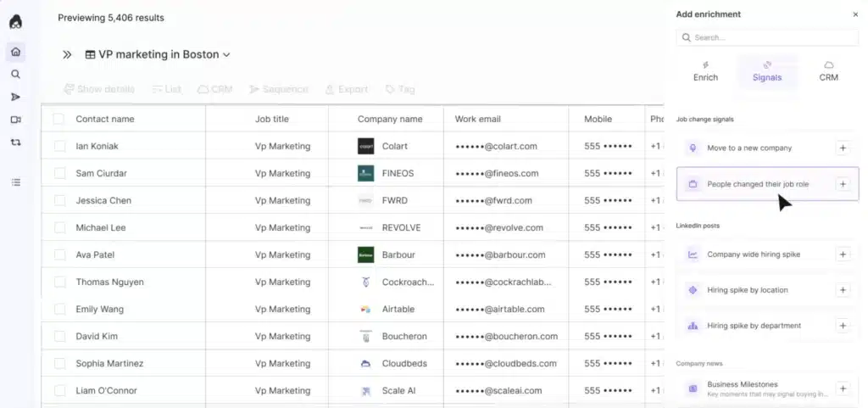Add Hiring spike by location signal
Viewport: 868px width, 408px height.
(x=843, y=290)
